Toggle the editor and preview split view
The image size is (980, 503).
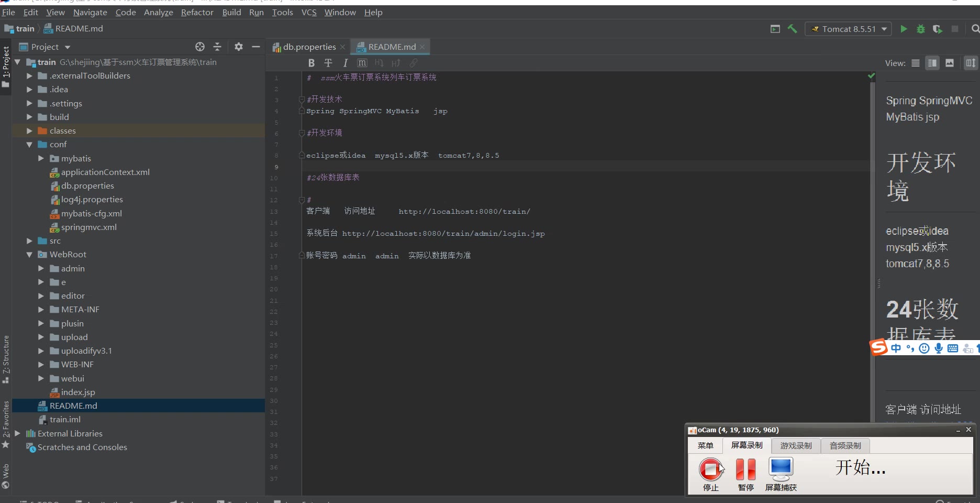tap(932, 63)
